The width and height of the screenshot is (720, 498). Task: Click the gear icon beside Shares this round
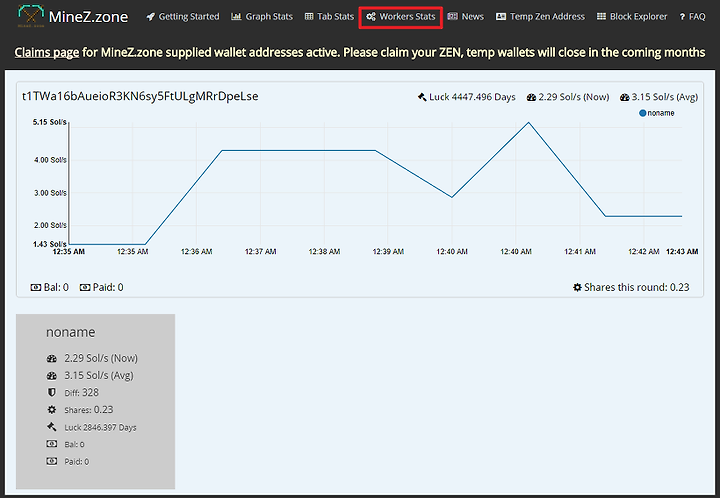577,287
